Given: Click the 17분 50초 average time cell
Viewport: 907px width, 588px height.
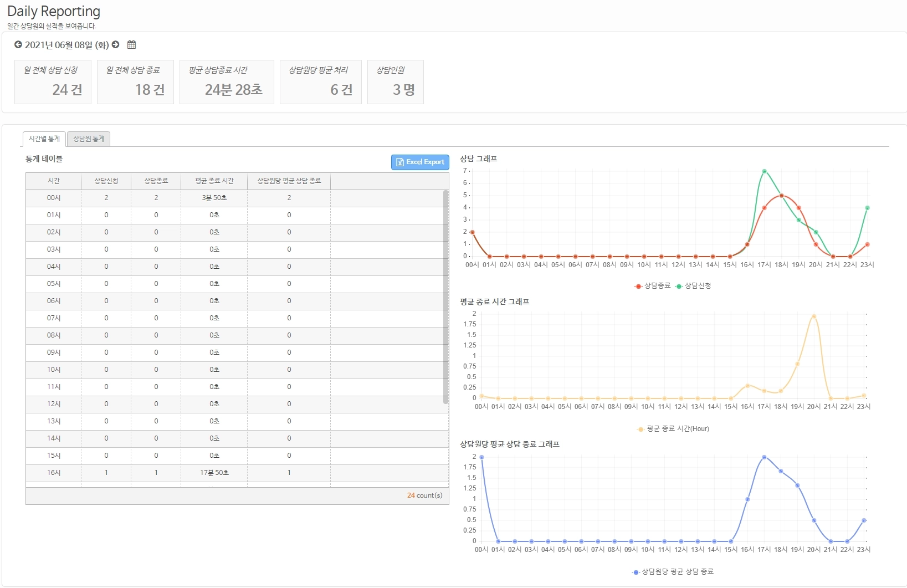Looking at the screenshot, I should click(214, 473).
